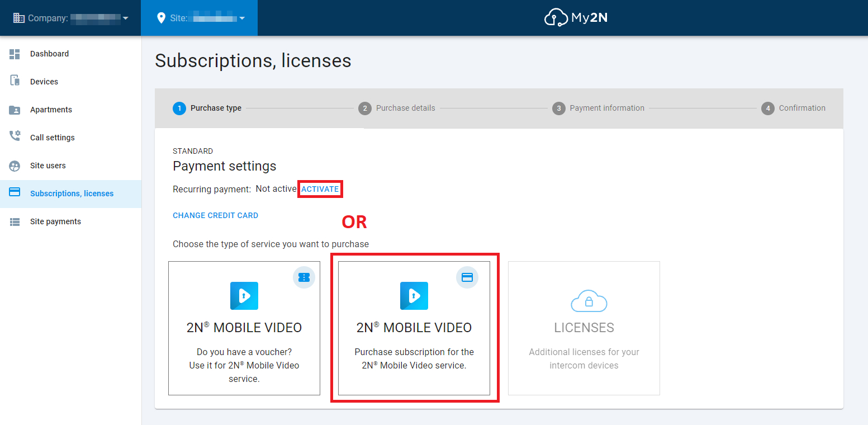Click the company building icon
Screen dimensions: 868x425
click(x=19, y=18)
